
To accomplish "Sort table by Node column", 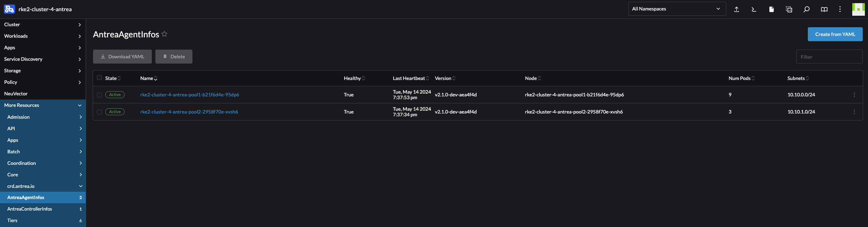I will (533, 78).
